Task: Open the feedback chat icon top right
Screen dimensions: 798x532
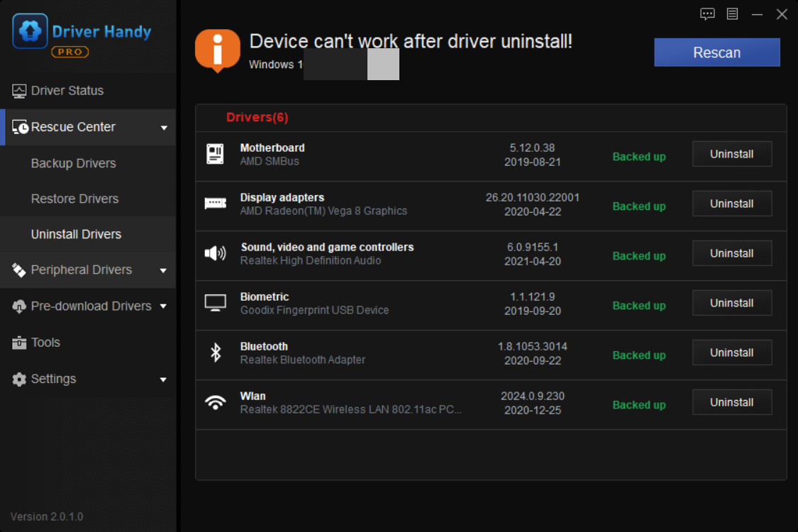Action: click(707, 13)
